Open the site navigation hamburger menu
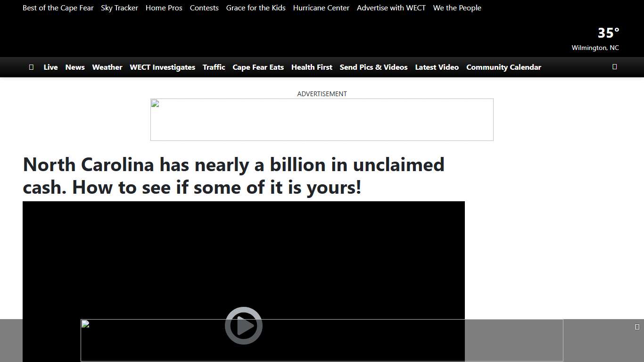The width and height of the screenshot is (644, 362). (x=31, y=67)
